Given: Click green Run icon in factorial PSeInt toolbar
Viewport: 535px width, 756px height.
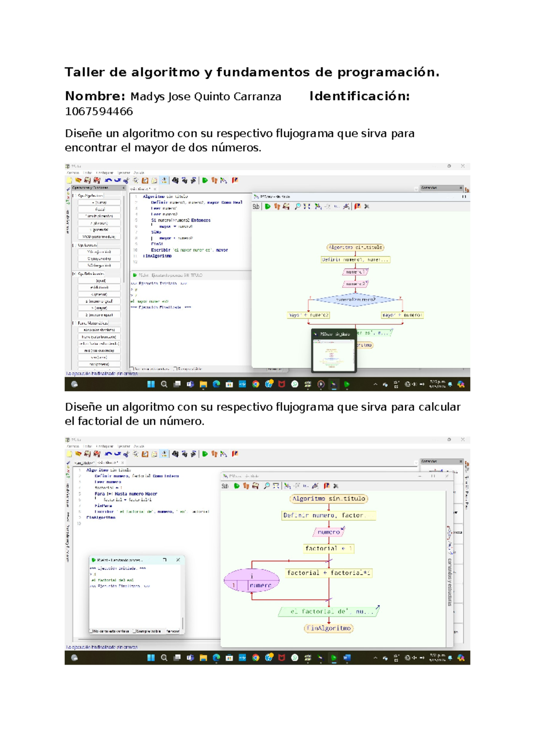Looking at the screenshot, I should tap(205, 454).
